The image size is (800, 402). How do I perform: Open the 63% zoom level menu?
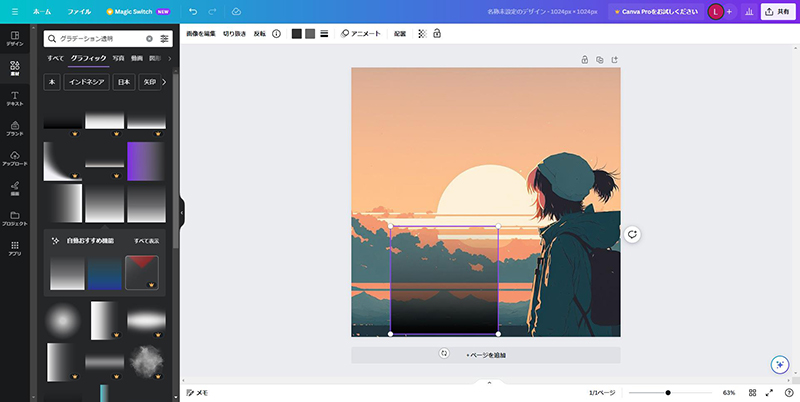[729, 393]
